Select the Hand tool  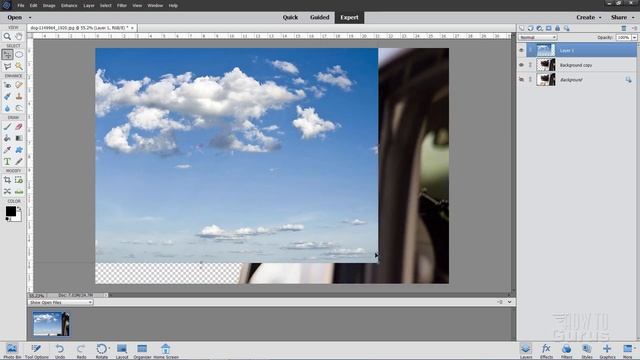click(x=19, y=36)
